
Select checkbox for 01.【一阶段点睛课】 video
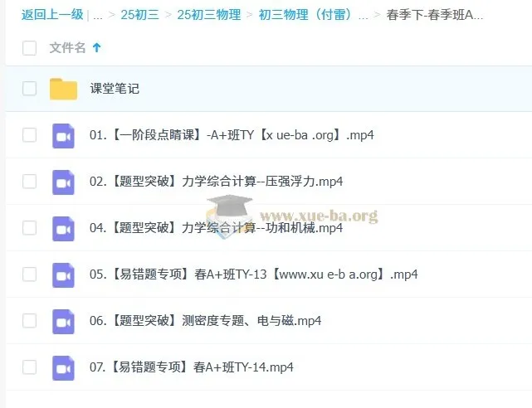coord(30,135)
